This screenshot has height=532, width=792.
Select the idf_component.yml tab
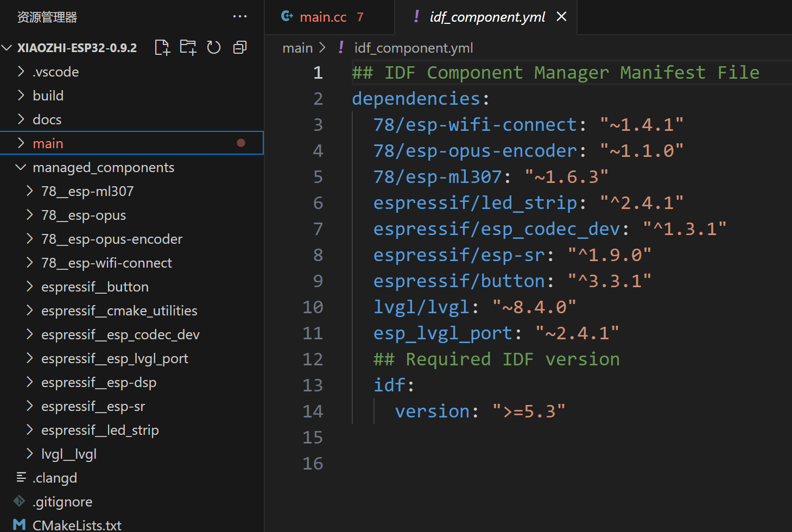tap(487, 17)
